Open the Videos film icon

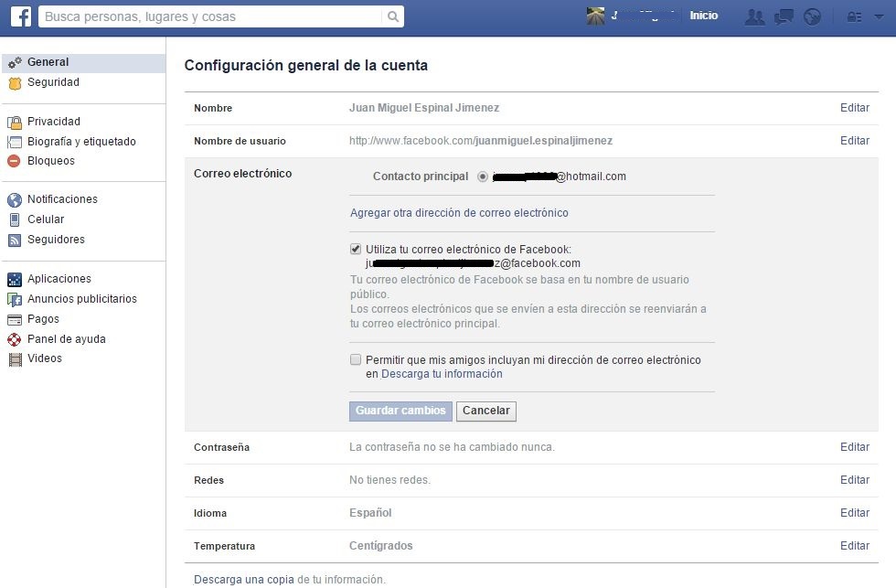tap(16, 359)
